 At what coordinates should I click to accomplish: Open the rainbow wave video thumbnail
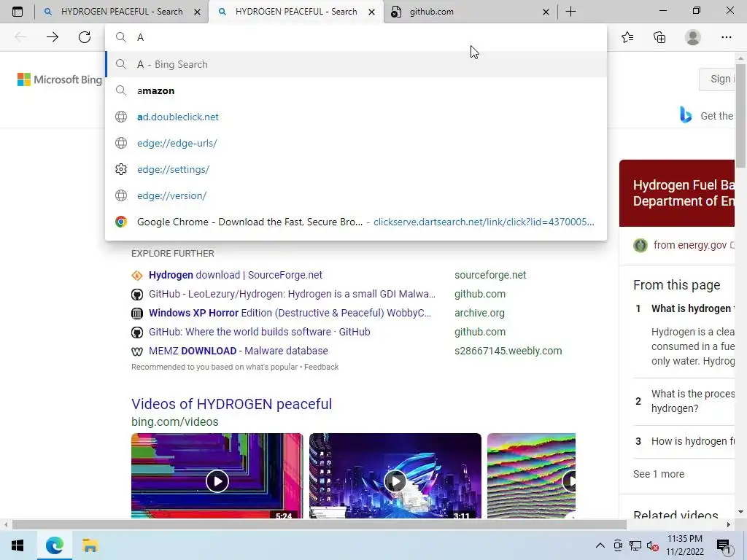(531, 475)
